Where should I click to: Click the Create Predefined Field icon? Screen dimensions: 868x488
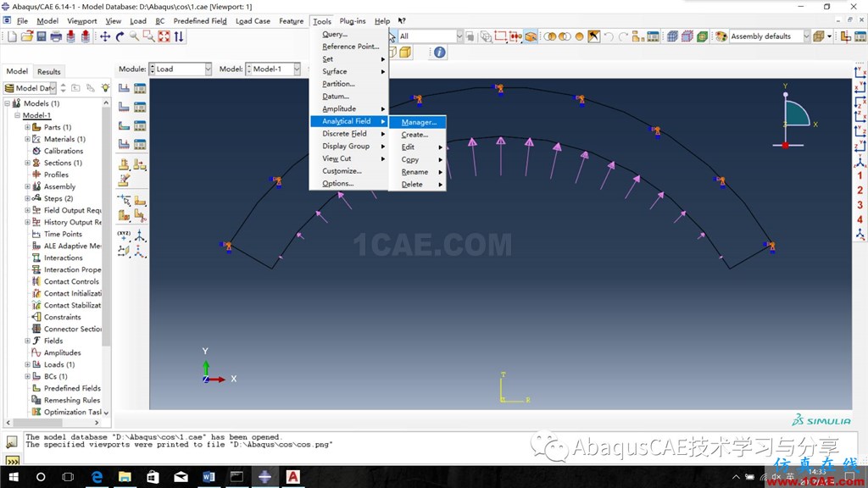point(124,125)
